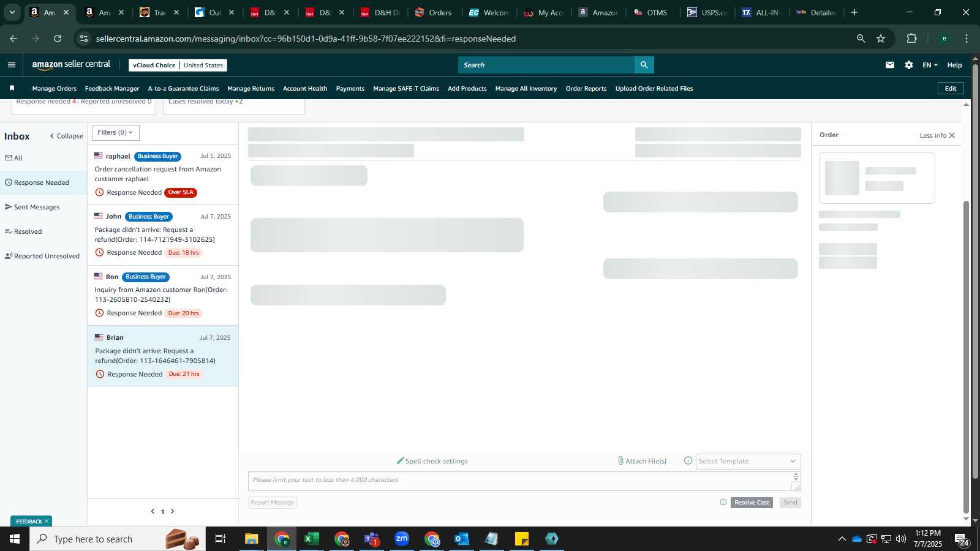Click the info icon beside Select Template

point(688,460)
